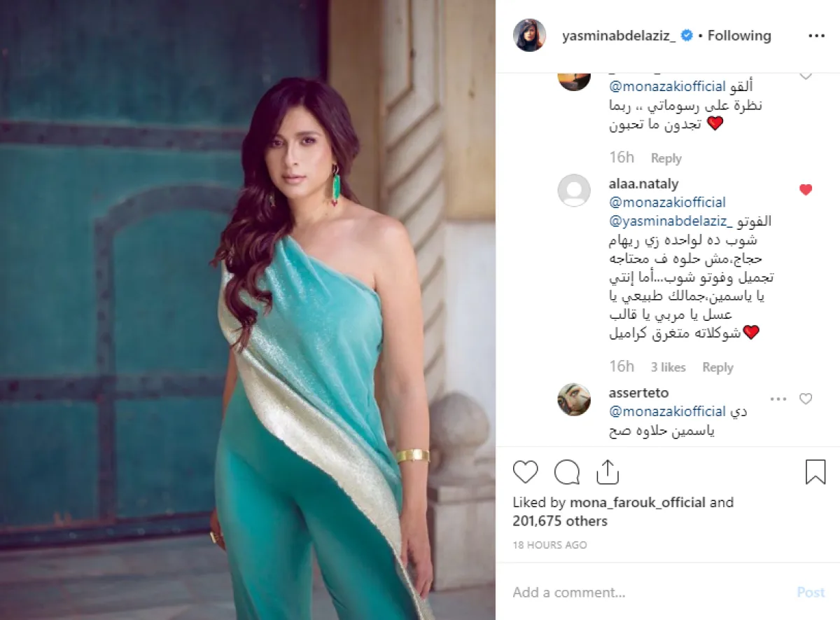Open asserteto profile picture

[x=574, y=399]
